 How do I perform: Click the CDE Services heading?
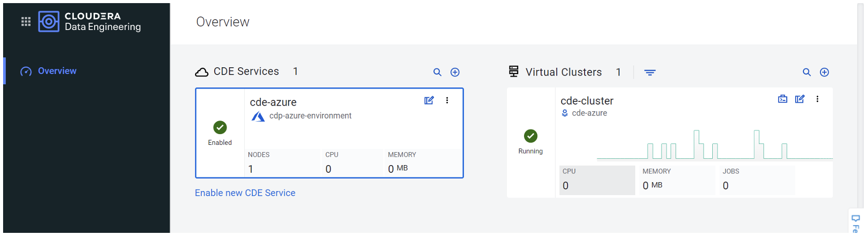246,71
